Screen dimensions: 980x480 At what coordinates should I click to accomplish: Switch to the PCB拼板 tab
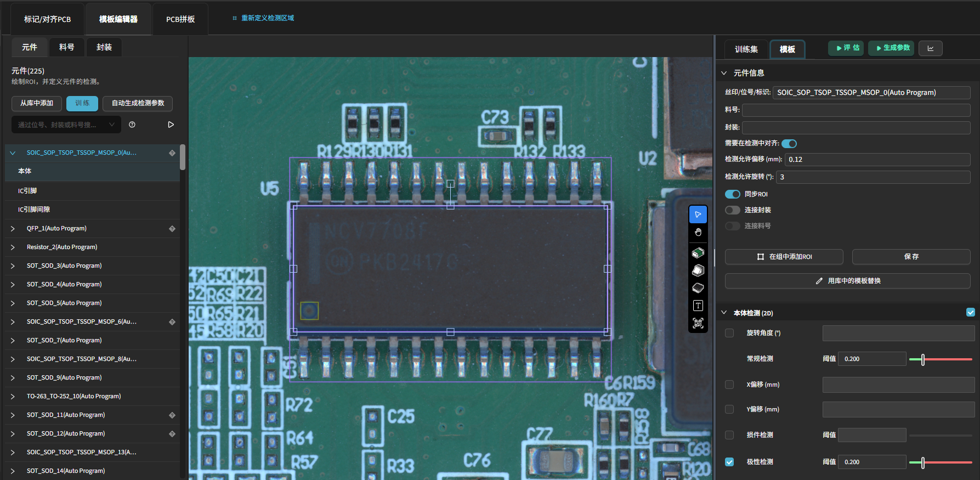[180, 19]
